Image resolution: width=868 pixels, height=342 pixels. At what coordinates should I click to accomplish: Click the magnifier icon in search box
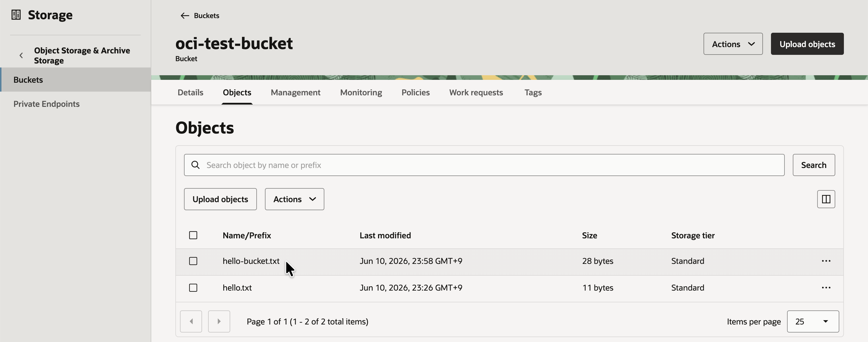pyautogui.click(x=195, y=165)
